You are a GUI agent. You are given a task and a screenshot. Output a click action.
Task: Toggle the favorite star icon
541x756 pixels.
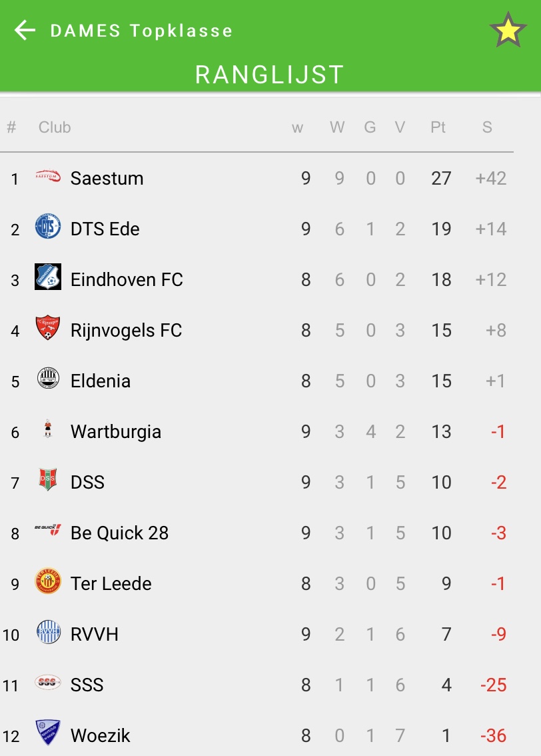coord(508,30)
